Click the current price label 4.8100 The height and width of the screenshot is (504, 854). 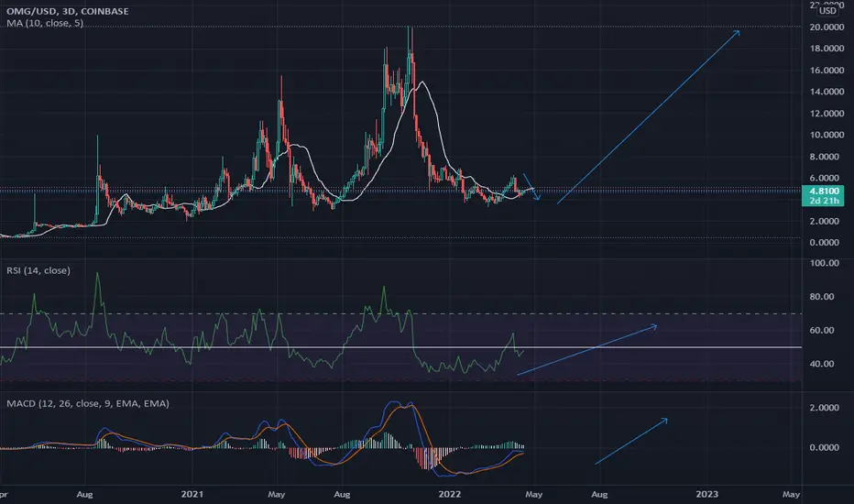[824, 192]
